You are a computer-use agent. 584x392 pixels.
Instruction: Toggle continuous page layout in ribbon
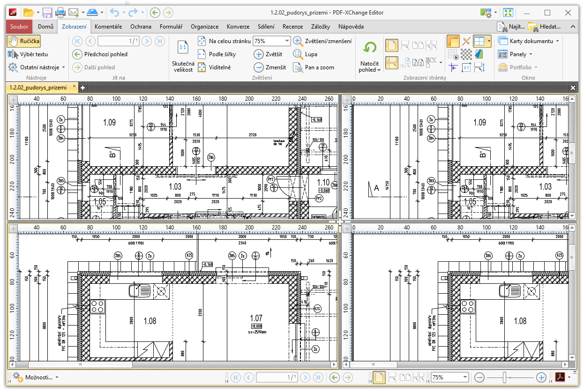pyautogui.click(x=392, y=62)
